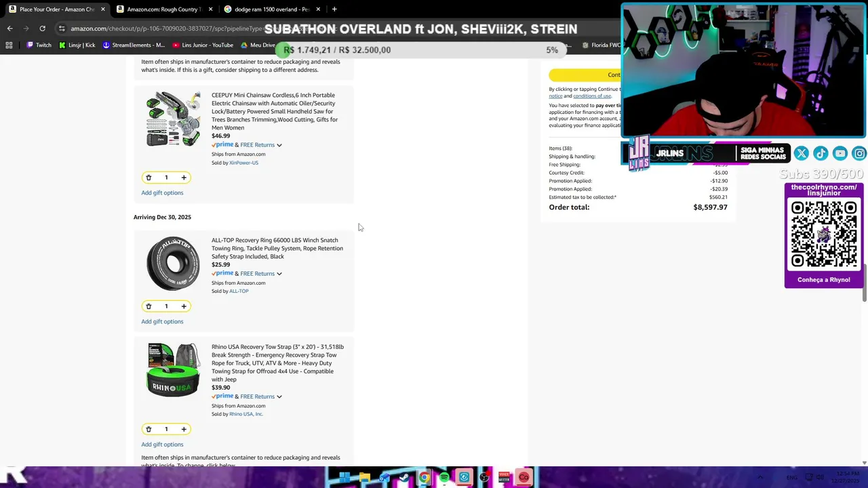Open the red Co app in taskbar

524,478
